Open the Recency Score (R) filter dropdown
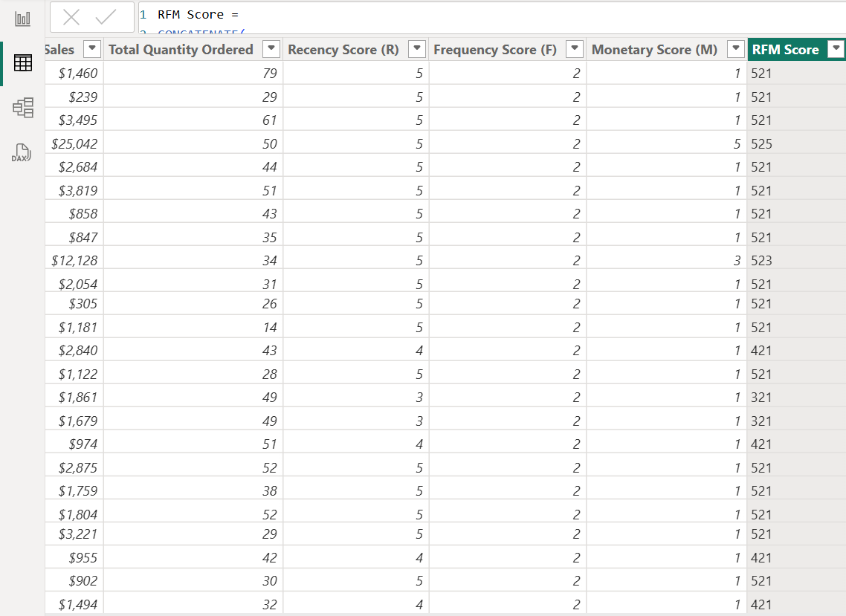 [417, 48]
